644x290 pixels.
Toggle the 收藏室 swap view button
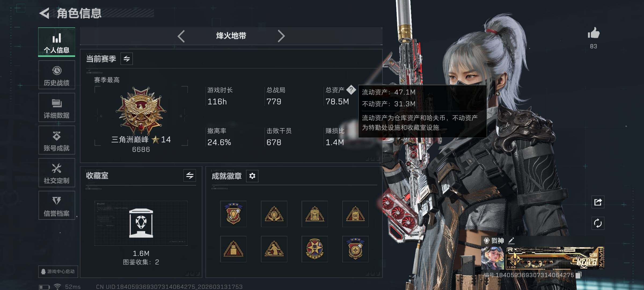(190, 176)
